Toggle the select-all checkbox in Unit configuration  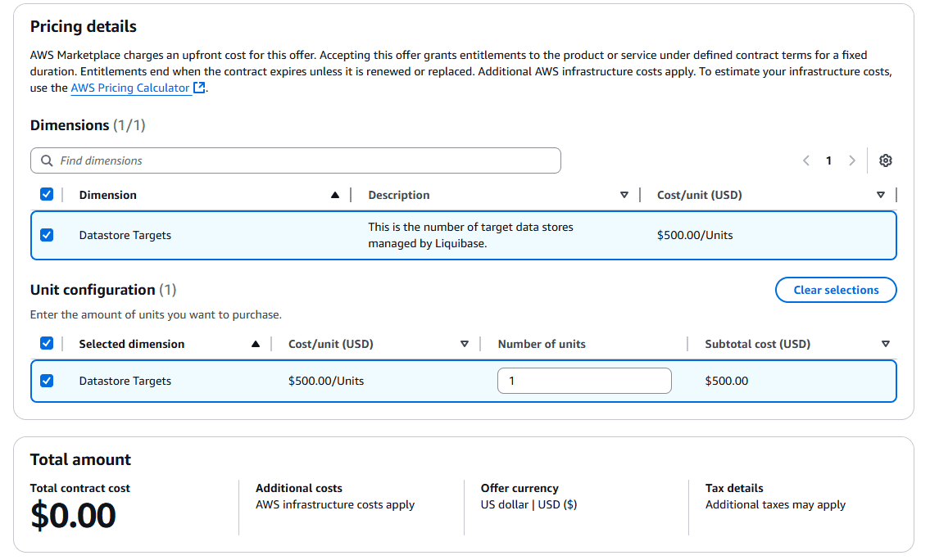[47, 343]
